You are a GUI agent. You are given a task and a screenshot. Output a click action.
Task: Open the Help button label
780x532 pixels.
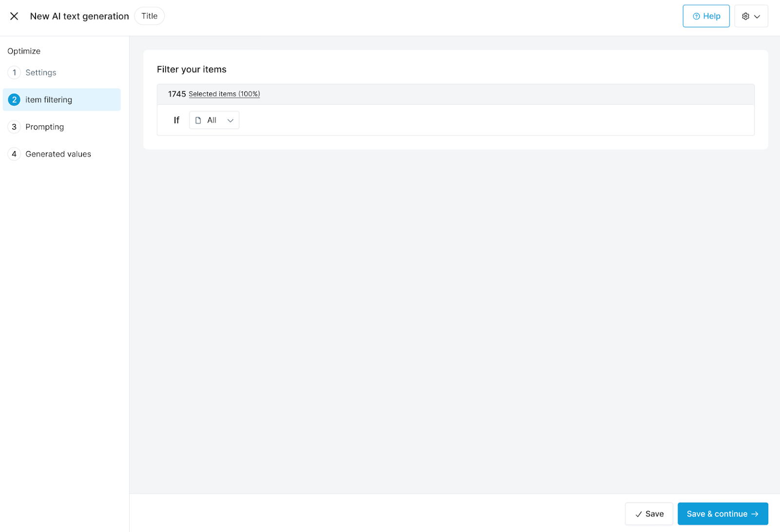pos(712,16)
